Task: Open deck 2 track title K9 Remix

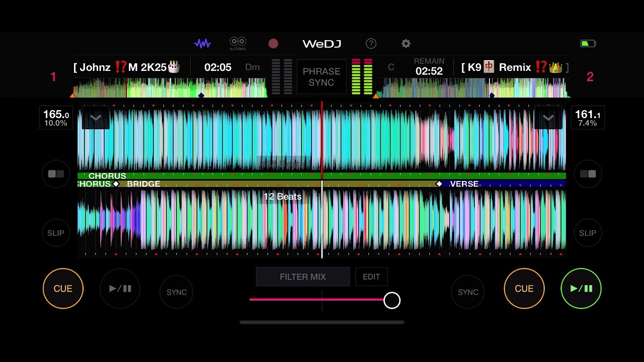Action: coord(515,67)
